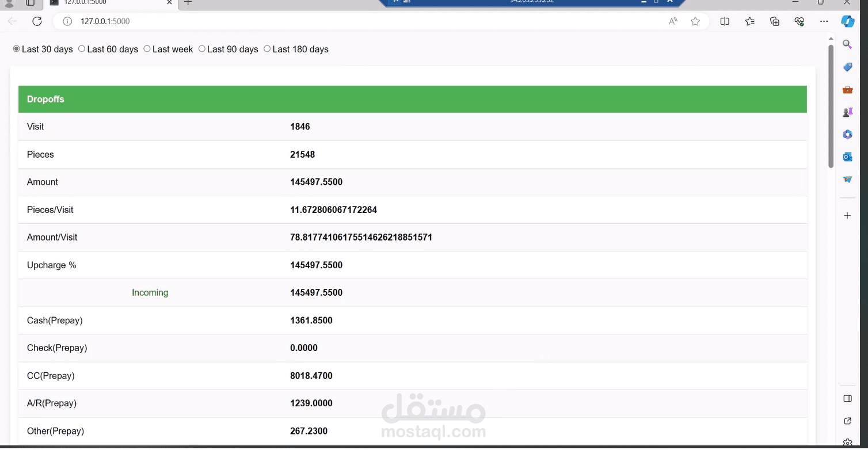
Task: Open the sidebar Search icon
Action: [x=847, y=44]
